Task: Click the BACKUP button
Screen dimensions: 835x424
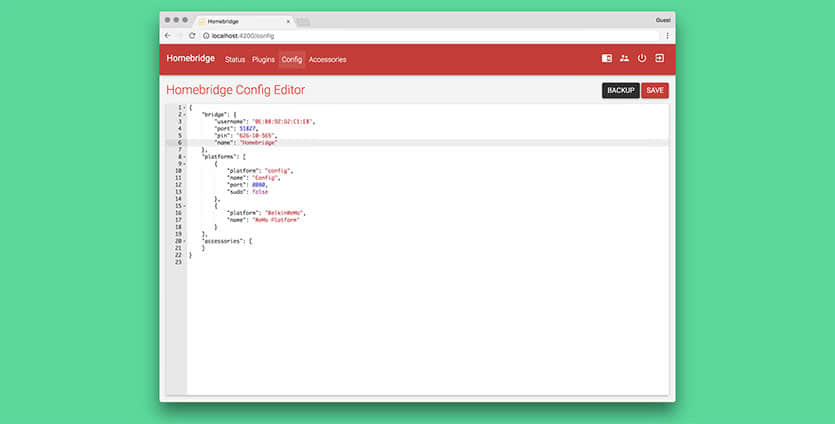Action: point(620,90)
